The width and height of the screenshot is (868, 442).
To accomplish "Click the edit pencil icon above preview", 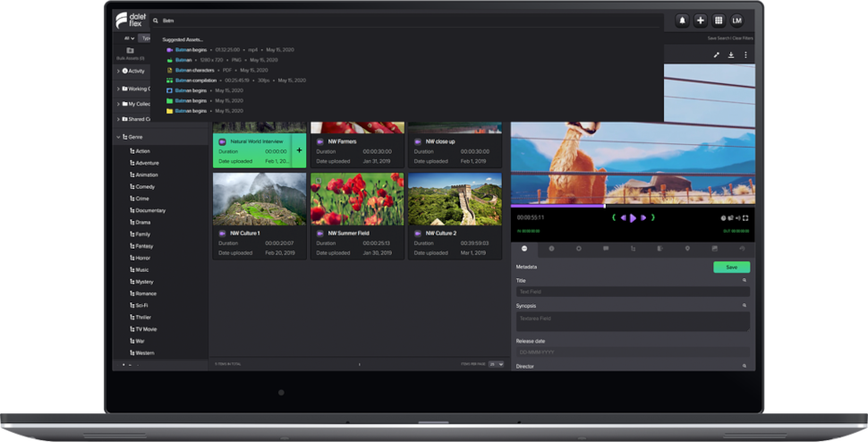I will (716, 55).
